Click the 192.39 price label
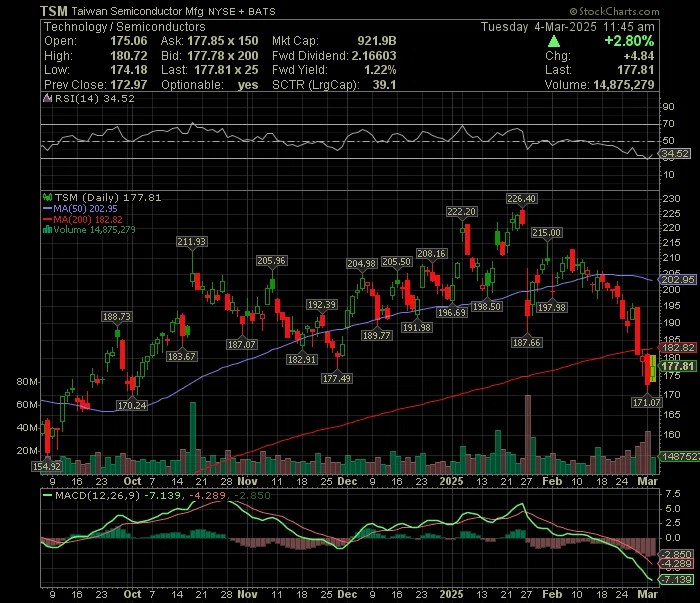This screenshot has height=603, width=700. (x=322, y=305)
